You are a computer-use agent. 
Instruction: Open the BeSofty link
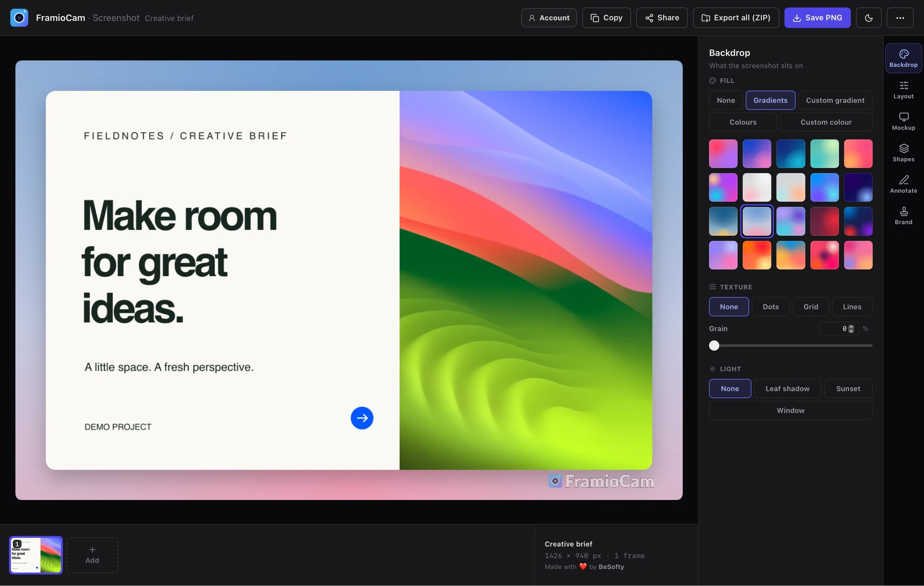[611, 567]
